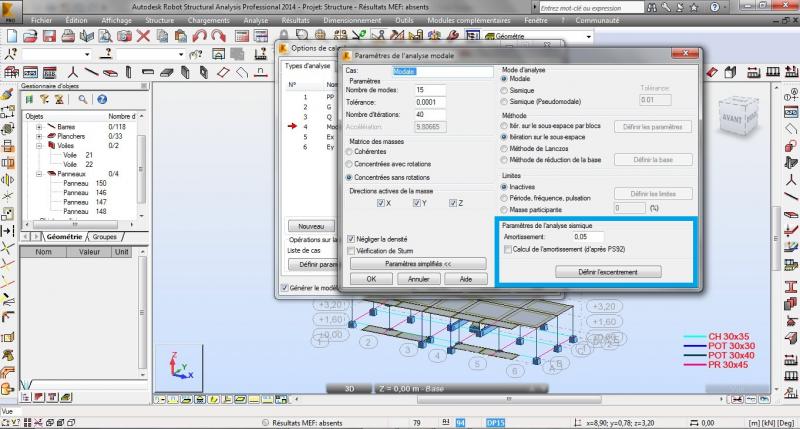Open print preview with the magnifier page icon
The image size is (800, 429).
pos(105,36)
